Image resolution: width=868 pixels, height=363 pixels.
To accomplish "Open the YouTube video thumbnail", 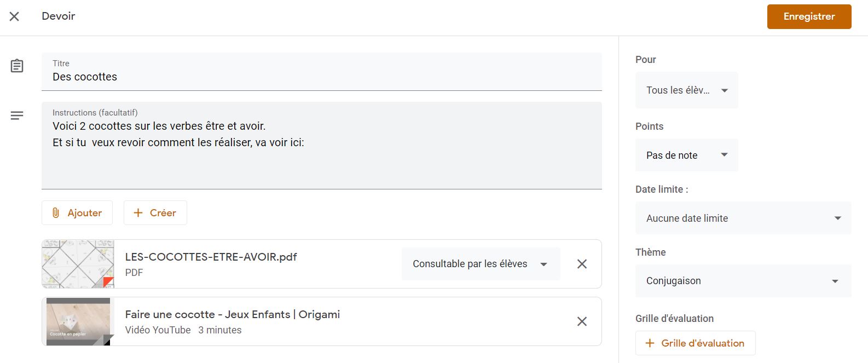I will coord(78,321).
